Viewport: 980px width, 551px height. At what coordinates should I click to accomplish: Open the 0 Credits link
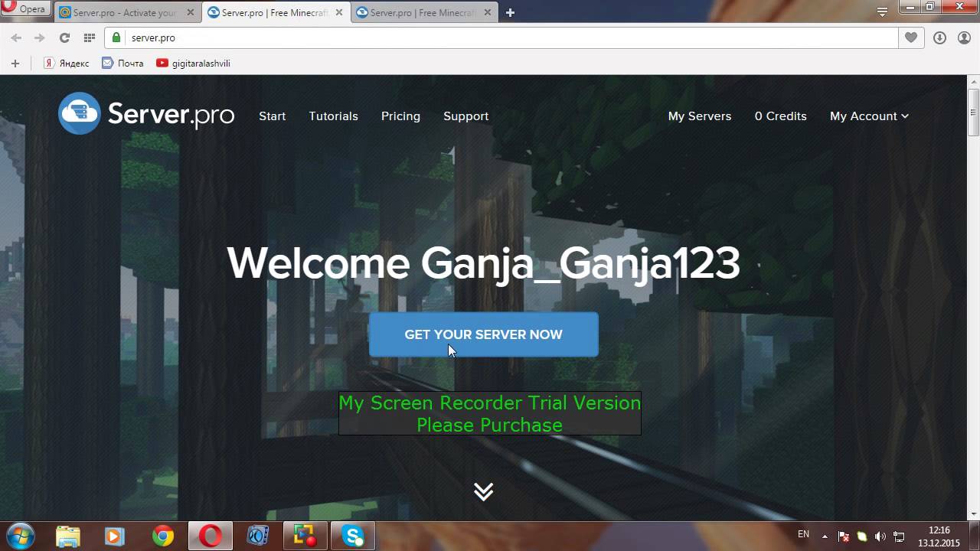[780, 116]
